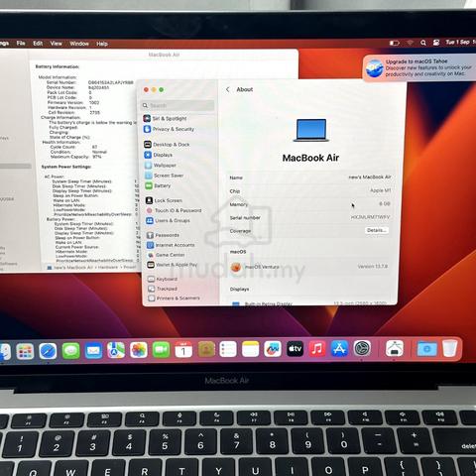
Task: Launch Safari from the Dock
Action: click(x=49, y=351)
